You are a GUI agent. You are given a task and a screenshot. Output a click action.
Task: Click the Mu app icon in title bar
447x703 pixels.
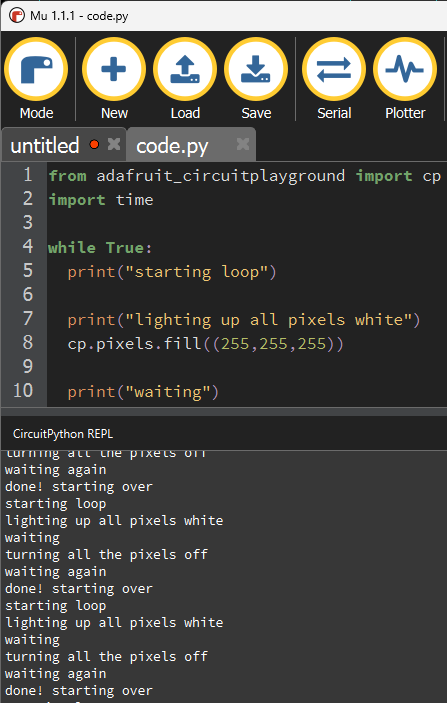(x=17, y=16)
